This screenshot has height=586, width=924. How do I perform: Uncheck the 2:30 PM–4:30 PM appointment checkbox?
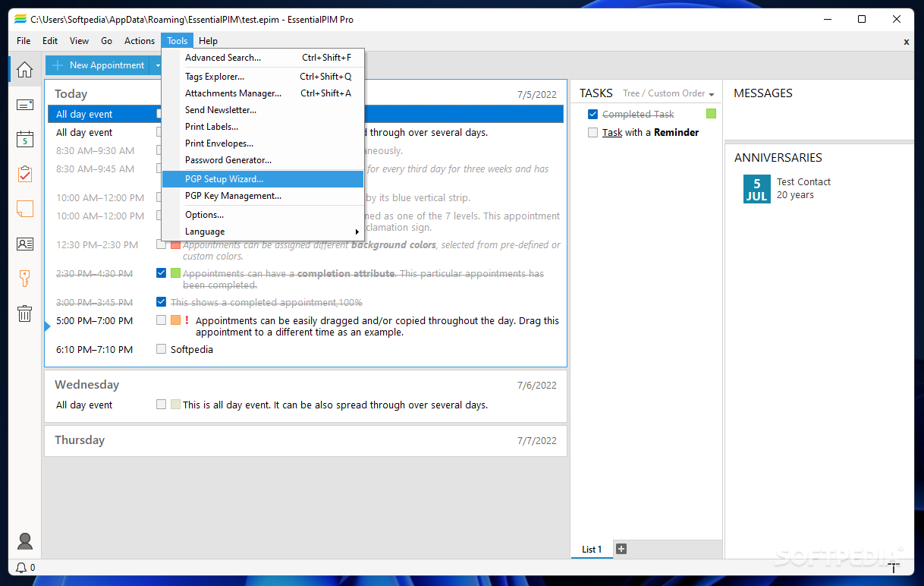point(161,273)
